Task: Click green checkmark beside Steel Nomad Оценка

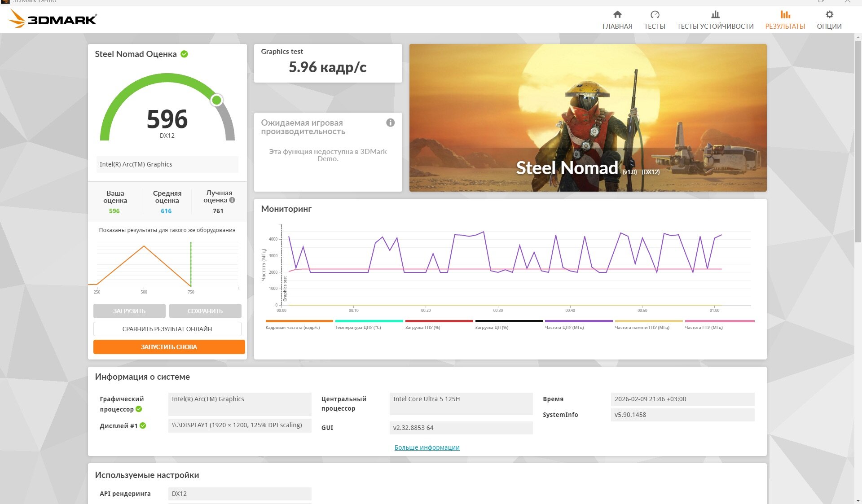Action: pos(184,54)
